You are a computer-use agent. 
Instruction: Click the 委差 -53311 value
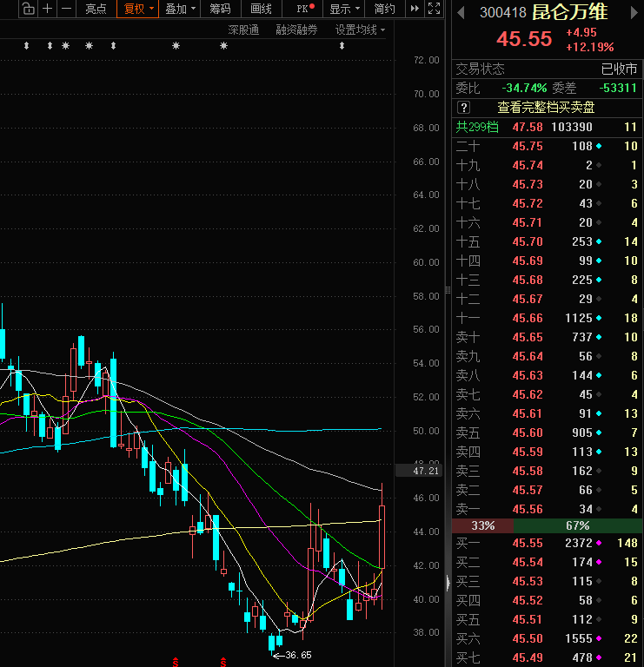click(x=618, y=89)
